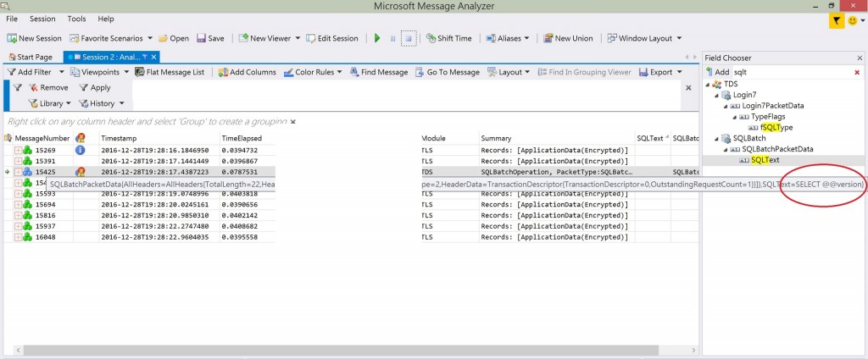Collapse the Login7 tree node

tap(716, 95)
